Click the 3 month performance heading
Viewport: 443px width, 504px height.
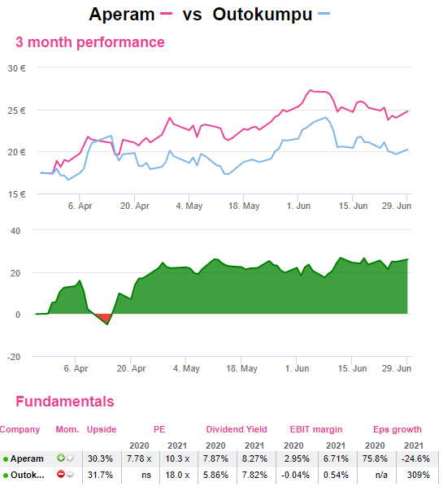click(x=90, y=42)
